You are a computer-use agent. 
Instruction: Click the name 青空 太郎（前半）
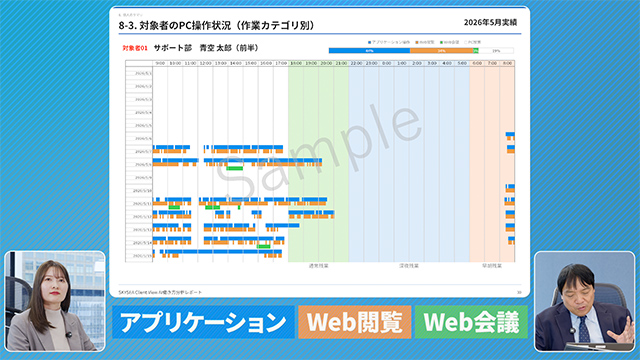tap(229, 48)
